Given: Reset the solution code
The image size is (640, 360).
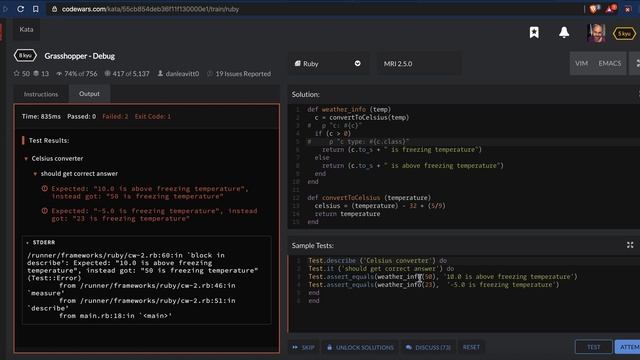Looking at the screenshot, I should click(471, 347).
